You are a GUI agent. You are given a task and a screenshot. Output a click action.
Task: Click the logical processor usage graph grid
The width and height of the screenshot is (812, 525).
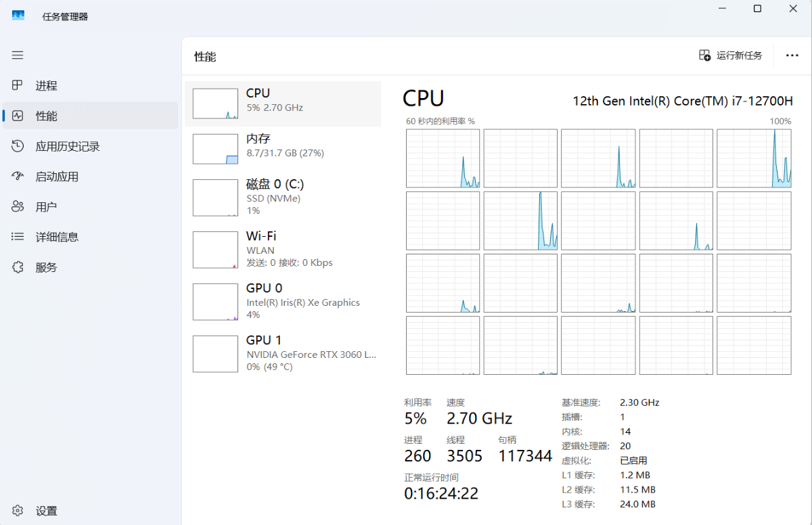pyautogui.click(x=599, y=252)
